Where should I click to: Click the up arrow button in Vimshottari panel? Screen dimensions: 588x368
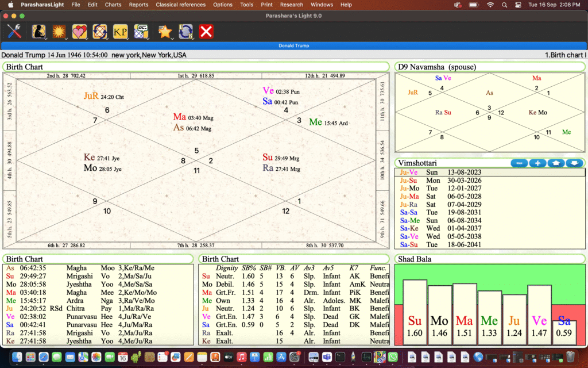tap(556, 163)
